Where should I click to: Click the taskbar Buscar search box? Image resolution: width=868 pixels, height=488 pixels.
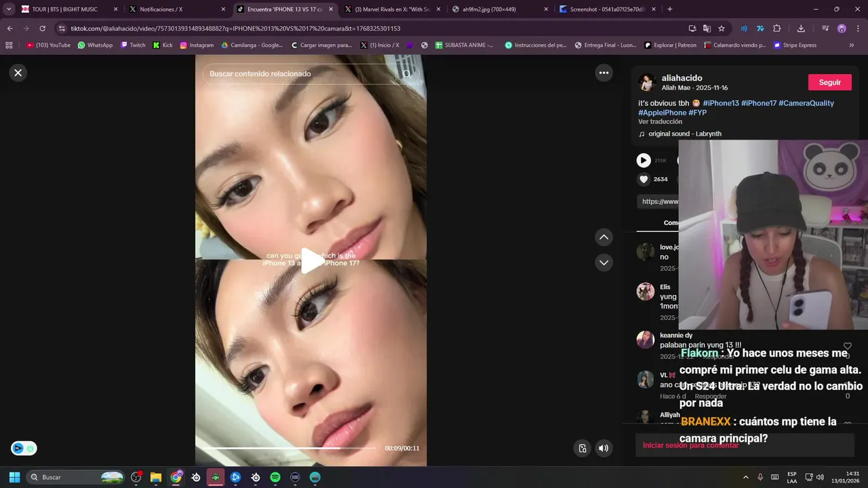click(x=76, y=477)
